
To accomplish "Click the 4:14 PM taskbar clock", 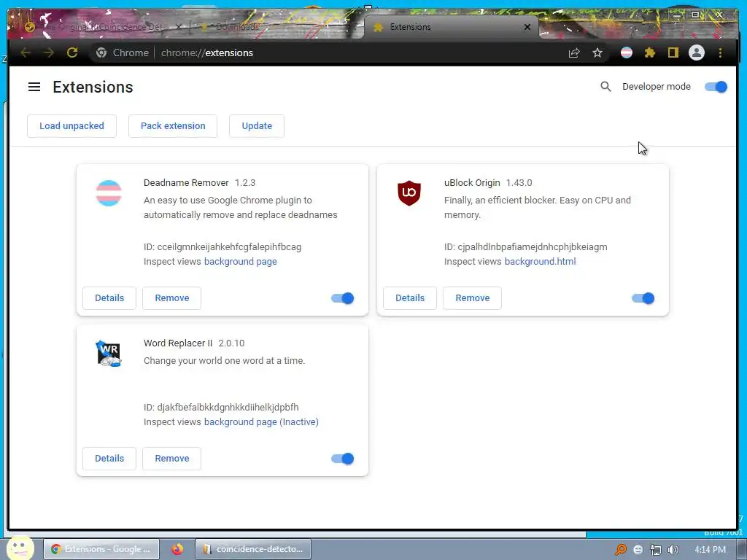I will pyautogui.click(x=711, y=550).
